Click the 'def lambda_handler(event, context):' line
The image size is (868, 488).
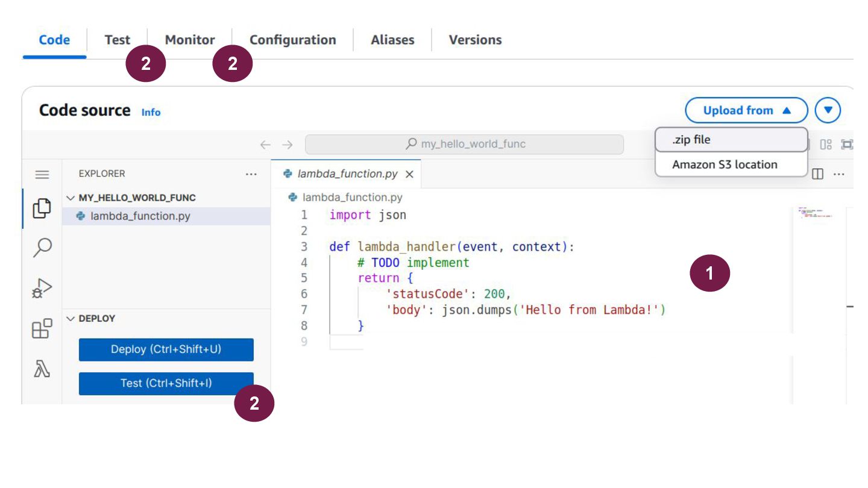(451, 246)
